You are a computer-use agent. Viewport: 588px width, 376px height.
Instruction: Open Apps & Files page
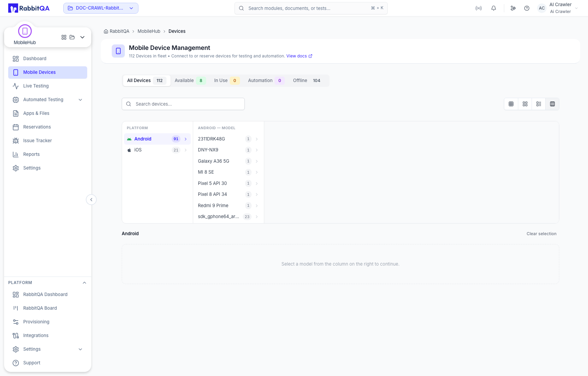(48, 113)
